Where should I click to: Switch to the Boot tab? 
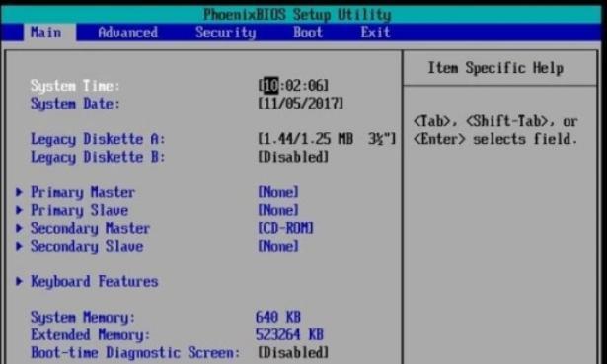pyautogui.click(x=308, y=33)
